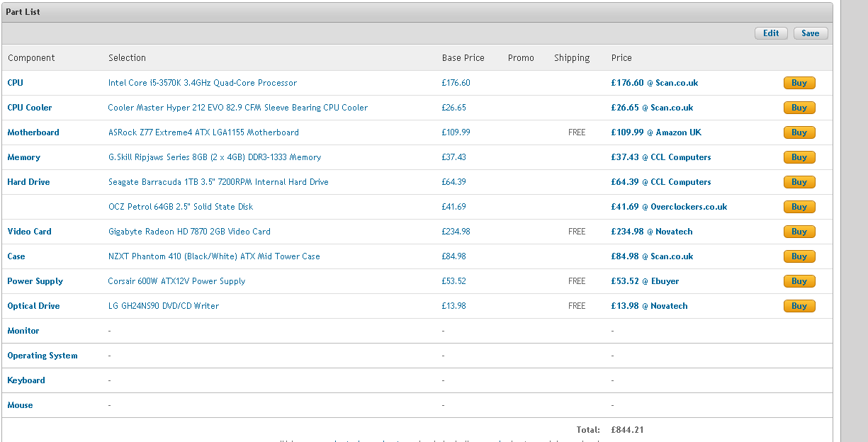Click the Promo column header
The image size is (868, 442).
[521, 58]
